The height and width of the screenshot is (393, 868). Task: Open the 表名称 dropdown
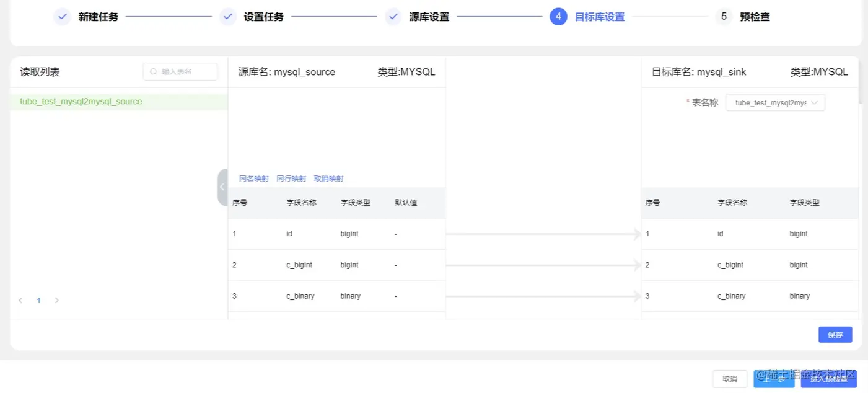click(775, 103)
